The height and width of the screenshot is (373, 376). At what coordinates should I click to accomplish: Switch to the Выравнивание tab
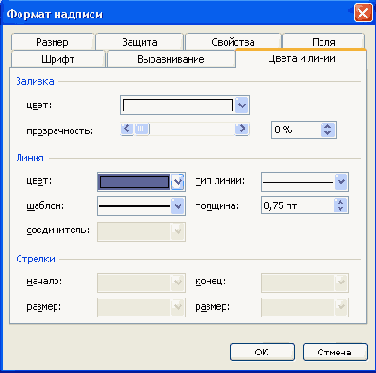[171, 59]
